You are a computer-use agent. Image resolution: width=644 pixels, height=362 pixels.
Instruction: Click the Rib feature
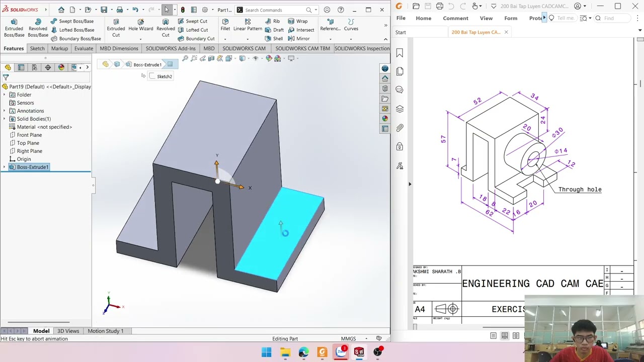click(272, 21)
